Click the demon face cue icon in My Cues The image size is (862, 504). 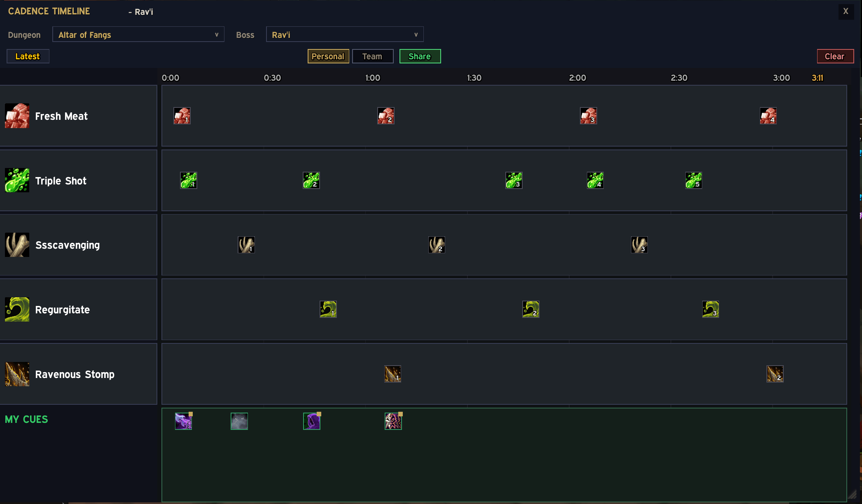[393, 421]
